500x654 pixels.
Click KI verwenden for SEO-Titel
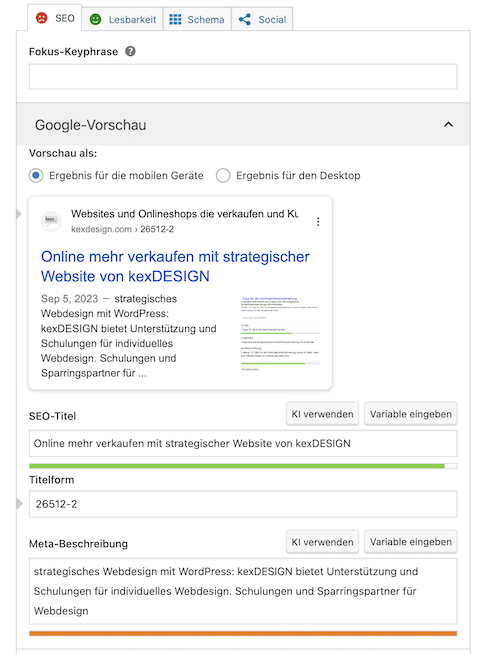(322, 414)
